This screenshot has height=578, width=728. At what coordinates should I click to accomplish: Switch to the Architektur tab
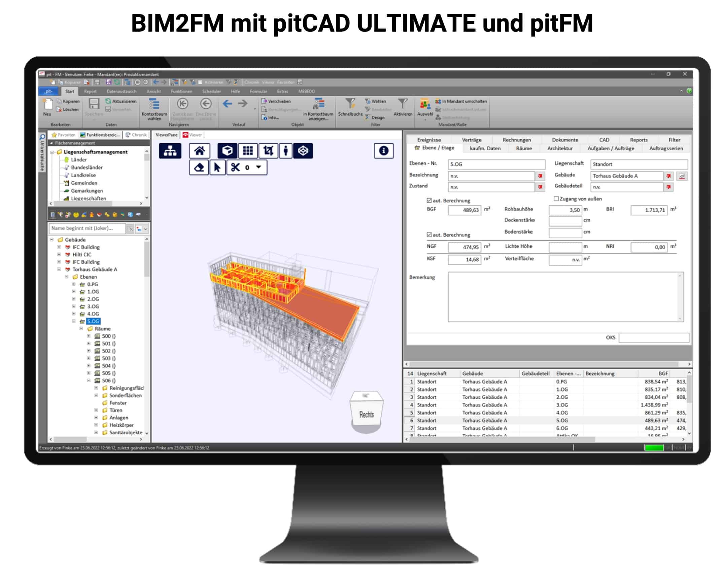pyautogui.click(x=560, y=149)
